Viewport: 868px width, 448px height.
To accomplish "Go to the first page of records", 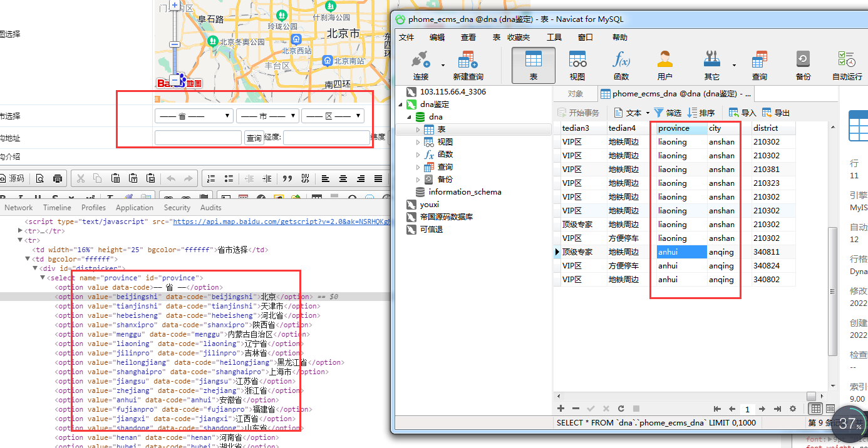I will pyautogui.click(x=718, y=409).
